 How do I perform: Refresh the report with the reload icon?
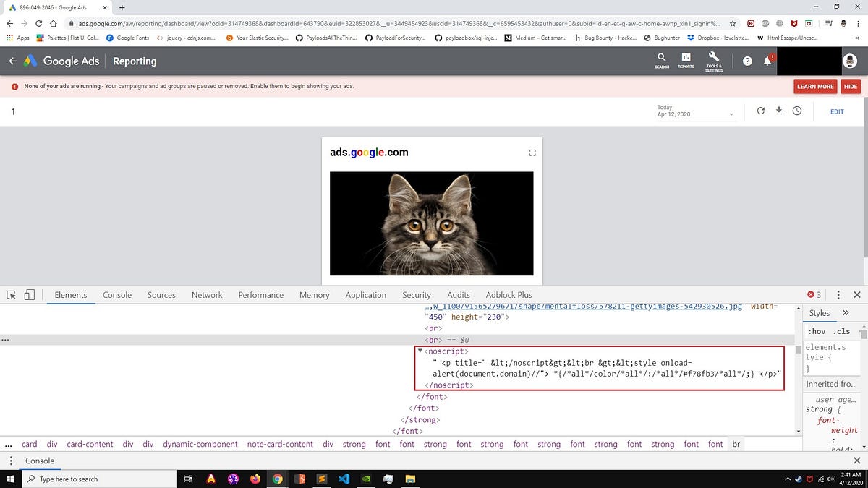click(760, 111)
